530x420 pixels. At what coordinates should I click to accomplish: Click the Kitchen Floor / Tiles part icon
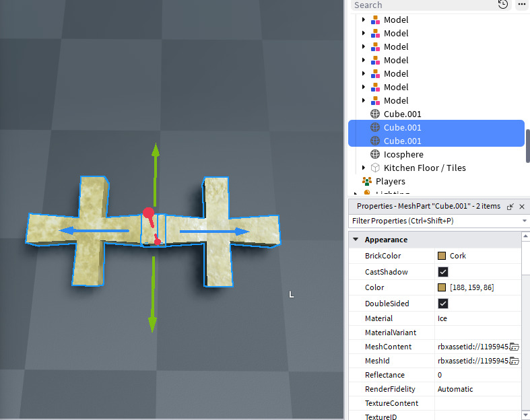375,168
